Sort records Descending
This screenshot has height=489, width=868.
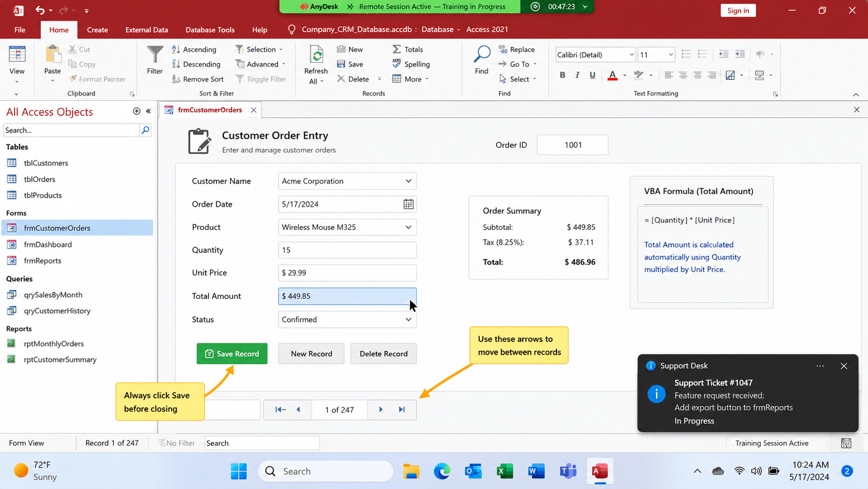click(196, 64)
